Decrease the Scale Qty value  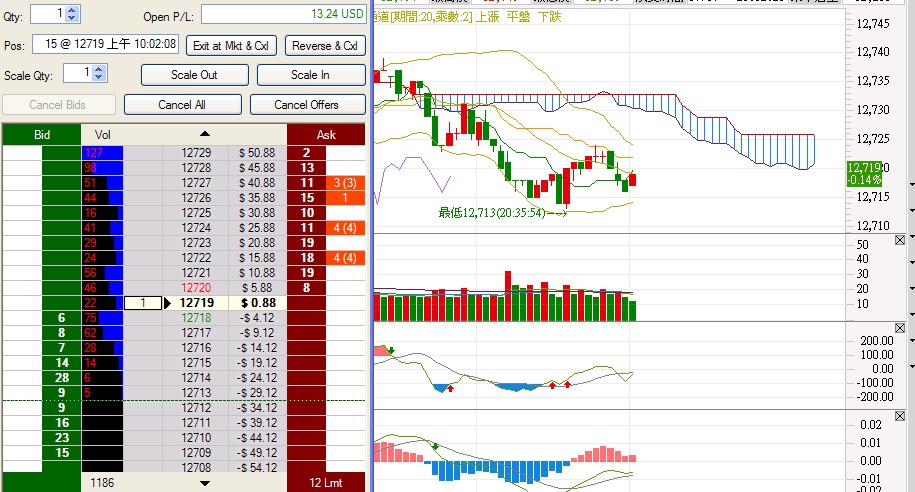click(99, 76)
